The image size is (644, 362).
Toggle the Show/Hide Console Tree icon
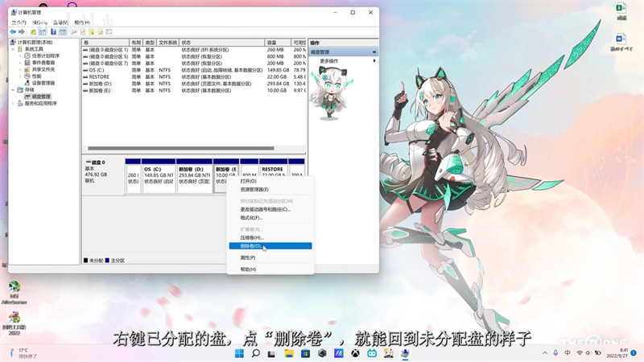point(43,31)
